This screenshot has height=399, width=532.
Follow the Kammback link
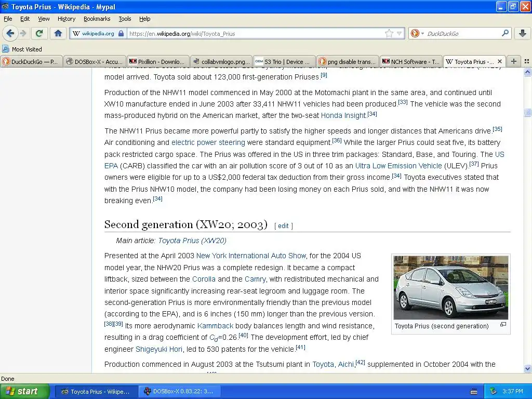coord(215,326)
